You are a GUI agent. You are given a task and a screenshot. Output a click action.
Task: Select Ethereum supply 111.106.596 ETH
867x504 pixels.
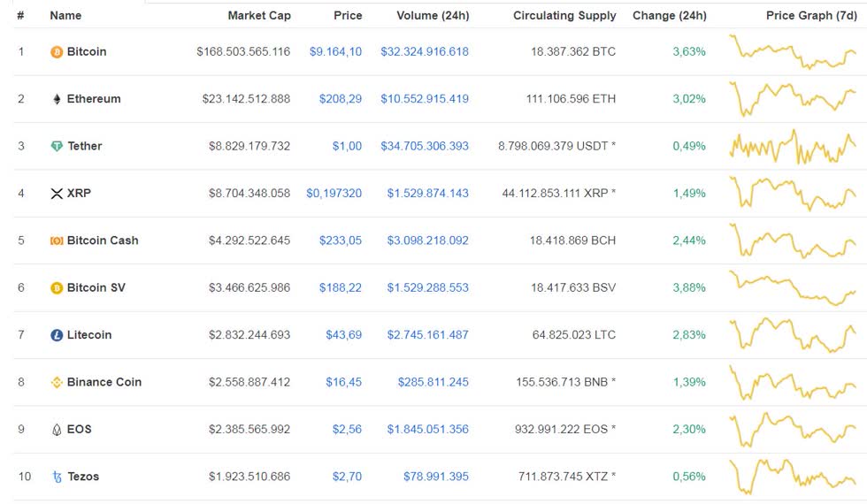click(572, 99)
